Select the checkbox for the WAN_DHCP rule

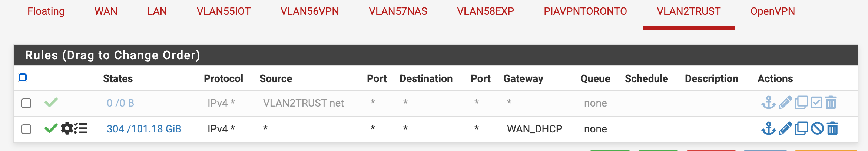pos(26,129)
